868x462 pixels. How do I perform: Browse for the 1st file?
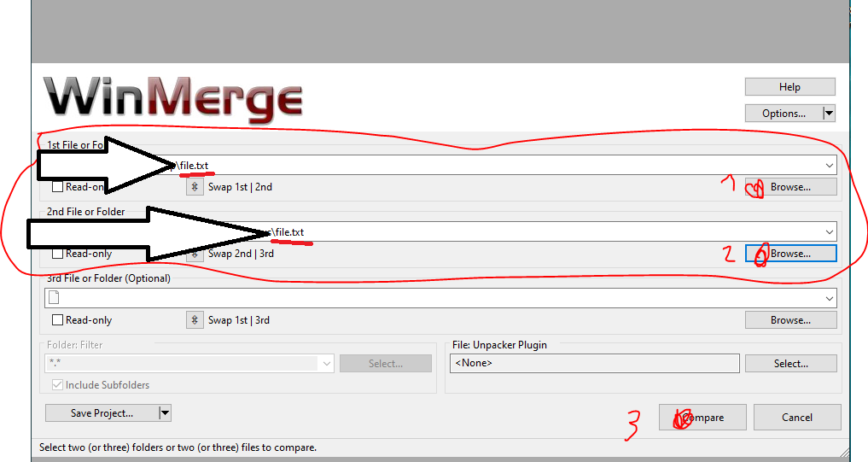[790, 187]
